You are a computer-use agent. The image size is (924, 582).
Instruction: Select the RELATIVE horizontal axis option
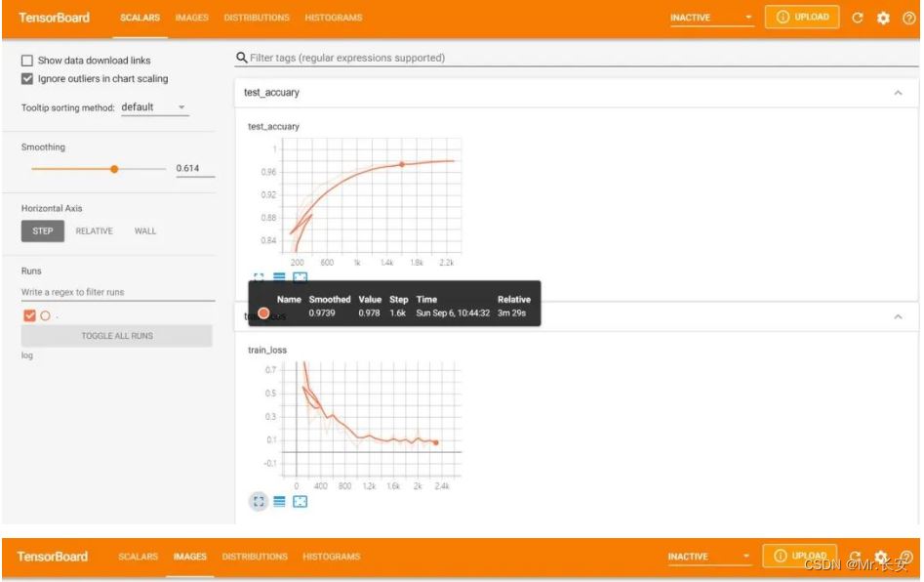pyautogui.click(x=95, y=231)
